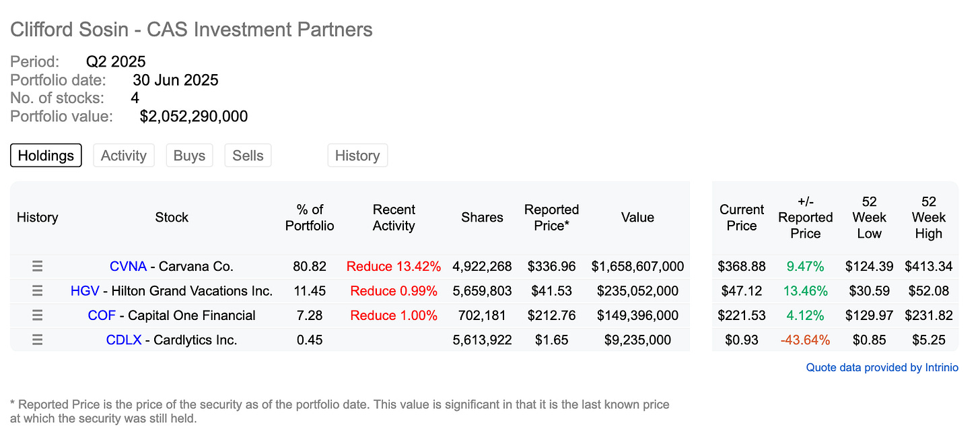This screenshot has height=446, width=980.
Task: Open history icon for Cardlytics row
Action: coord(38,340)
